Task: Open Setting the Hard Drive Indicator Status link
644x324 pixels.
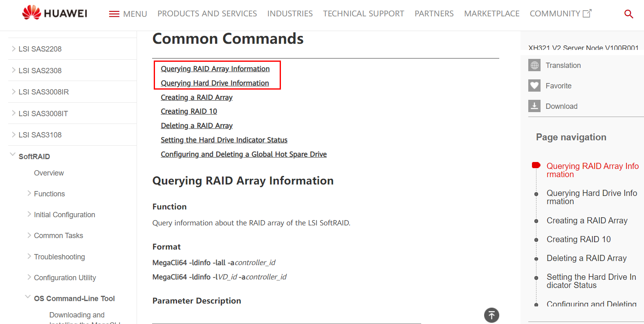Action: tap(224, 140)
